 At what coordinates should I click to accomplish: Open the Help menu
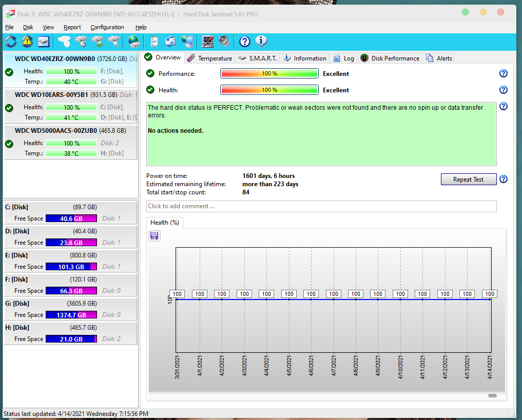(141, 27)
